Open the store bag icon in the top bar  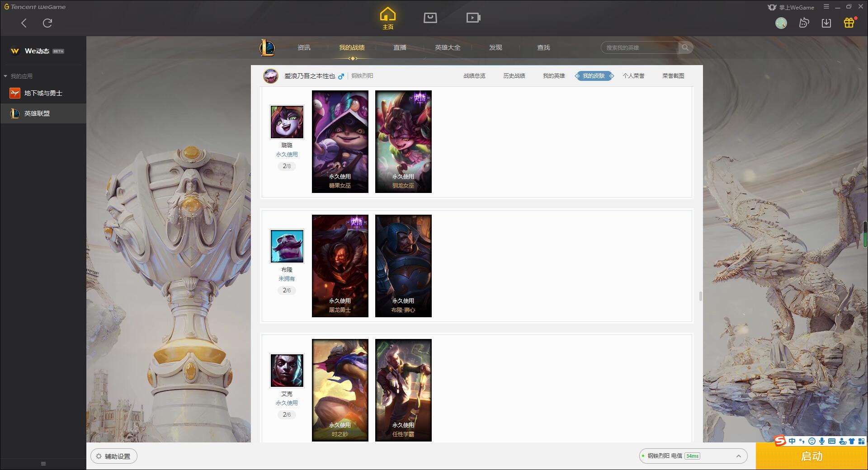(430, 18)
